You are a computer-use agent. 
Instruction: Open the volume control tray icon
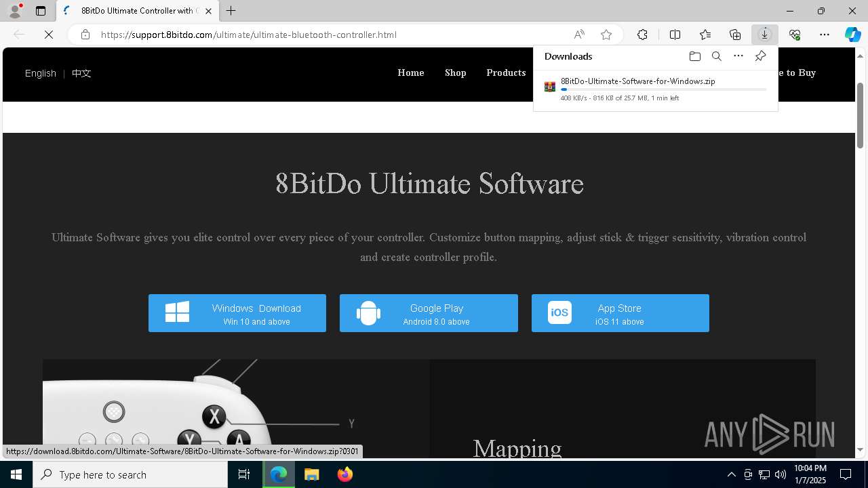(x=781, y=474)
